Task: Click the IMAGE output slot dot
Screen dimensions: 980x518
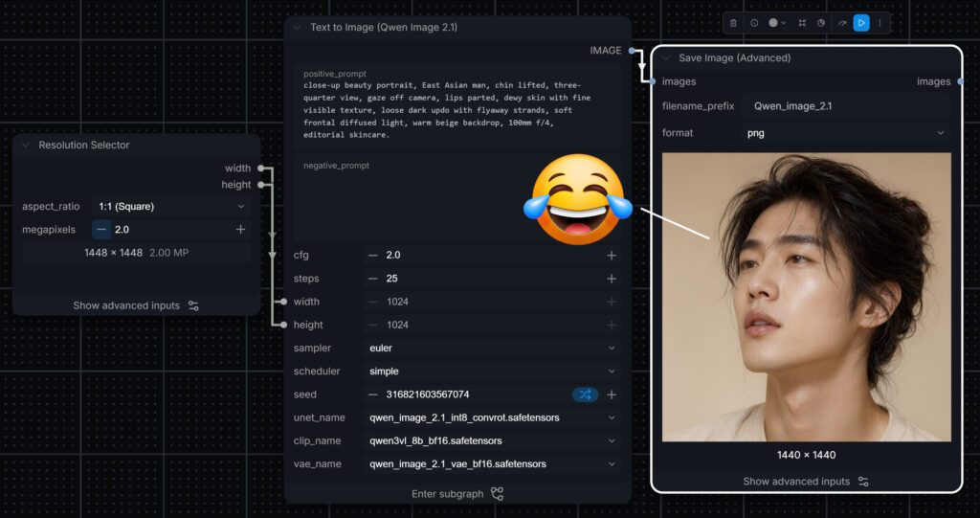Action: coord(632,51)
